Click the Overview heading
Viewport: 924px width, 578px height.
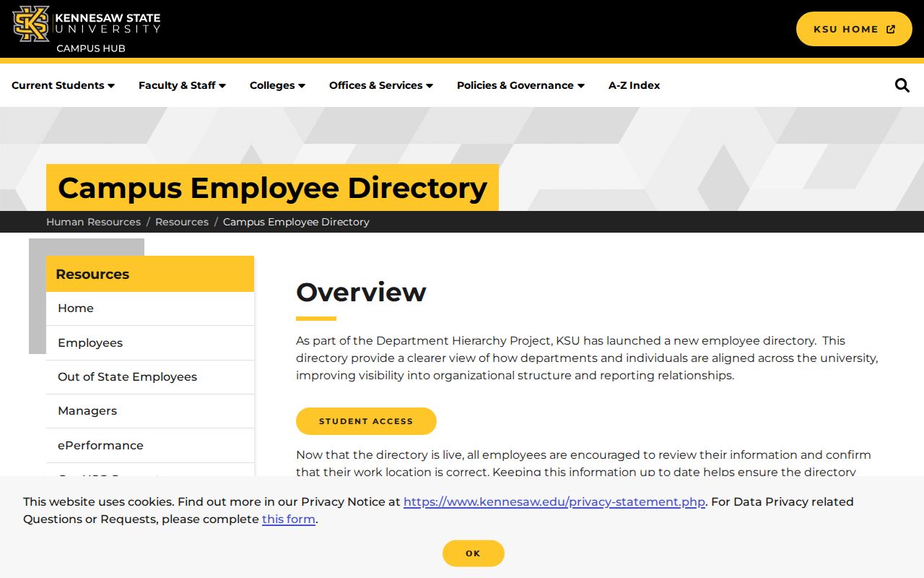click(361, 292)
